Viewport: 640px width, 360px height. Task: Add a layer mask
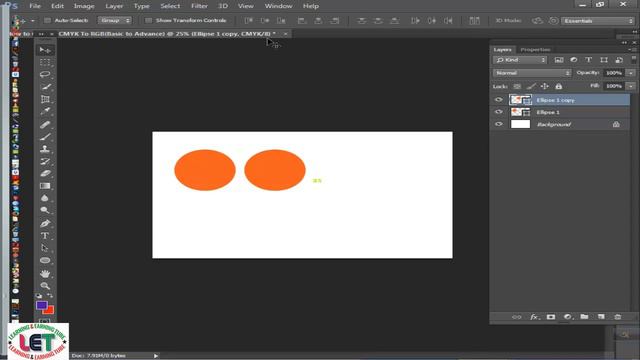pos(551,317)
